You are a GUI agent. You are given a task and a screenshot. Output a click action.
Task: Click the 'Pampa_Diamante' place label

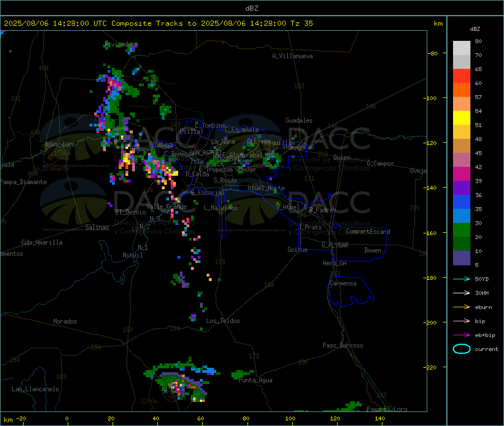(x=24, y=182)
